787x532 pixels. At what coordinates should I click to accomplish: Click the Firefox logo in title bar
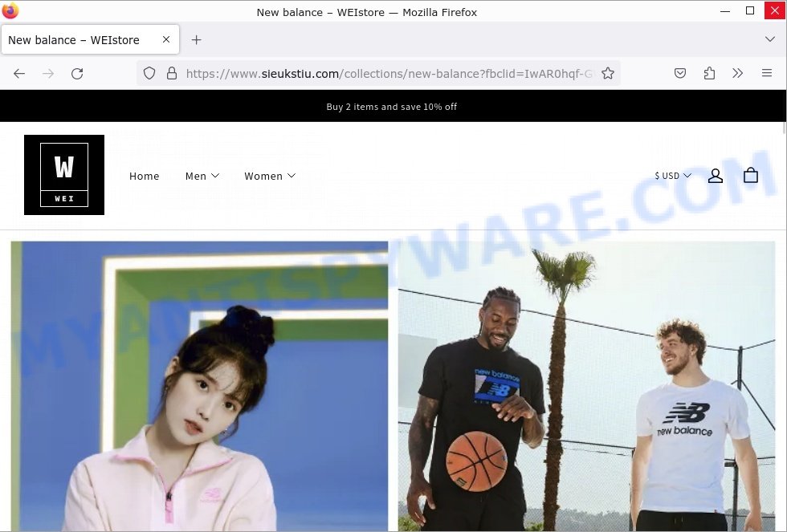pyautogui.click(x=10, y=10)
